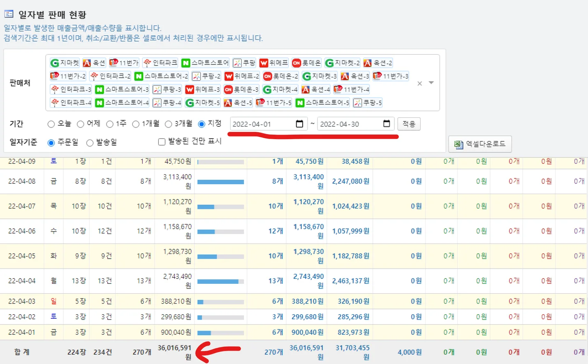Click the 쿠팡 marketplace tag icon
The height and width of the screenshot is (364, 588).
click(x=237, y=63)
